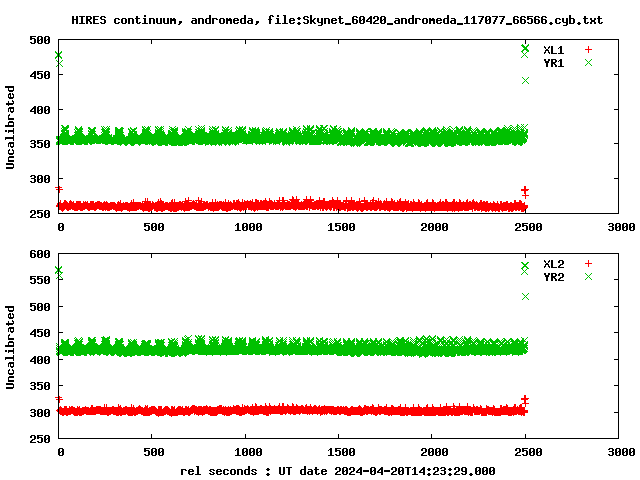The width and height of the screenshot is (640, 480).
Task: Click the 400 y-axis tick of the top plot
Action: (40, 110)
